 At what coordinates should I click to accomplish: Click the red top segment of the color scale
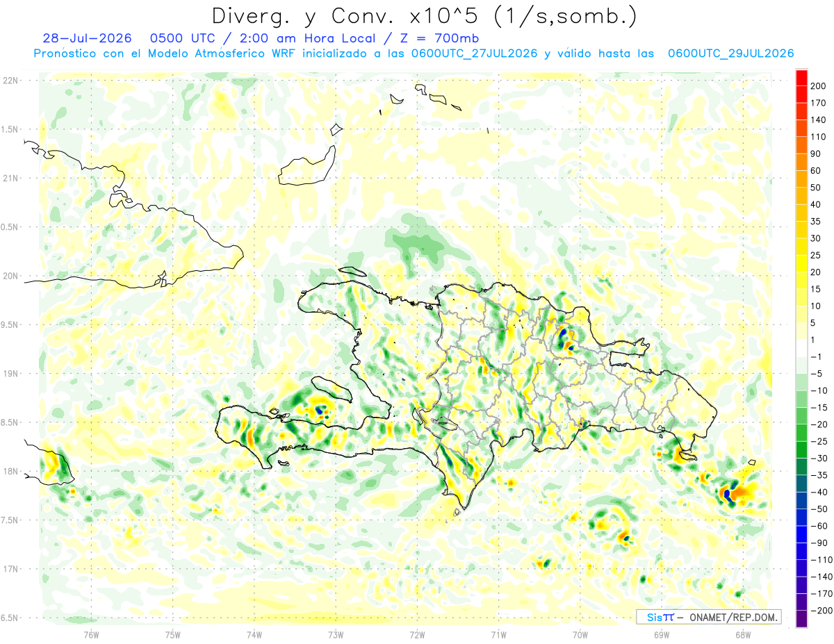pyautogui.click(x=801, y=78)
